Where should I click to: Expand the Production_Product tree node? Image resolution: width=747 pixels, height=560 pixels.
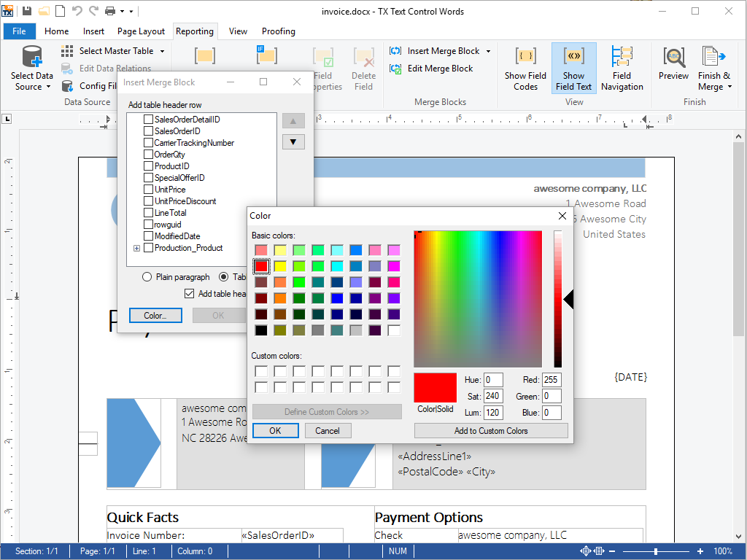click(x=136, y=247)
